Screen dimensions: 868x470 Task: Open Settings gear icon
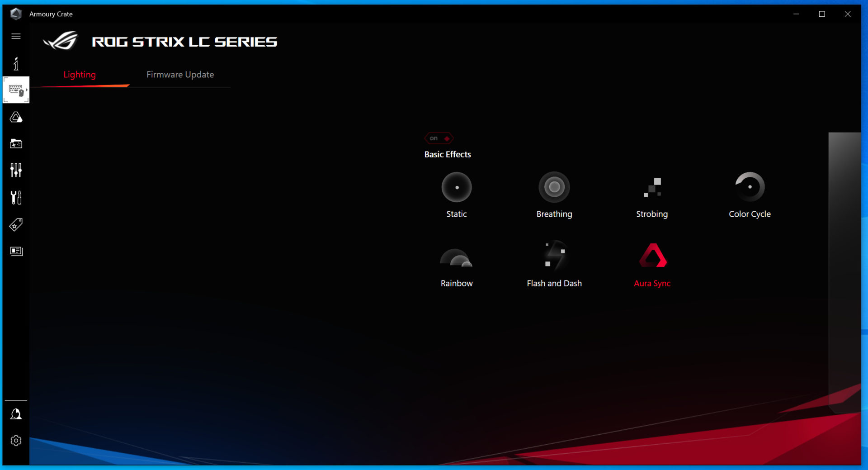pyautogui.click(x=16, y=441)
